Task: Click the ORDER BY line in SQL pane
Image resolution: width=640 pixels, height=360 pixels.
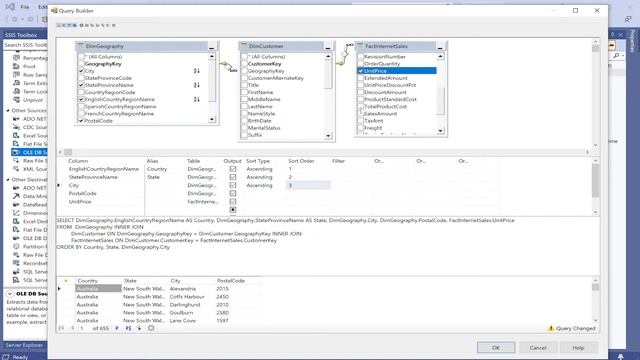Action: [x=113, y=247]
